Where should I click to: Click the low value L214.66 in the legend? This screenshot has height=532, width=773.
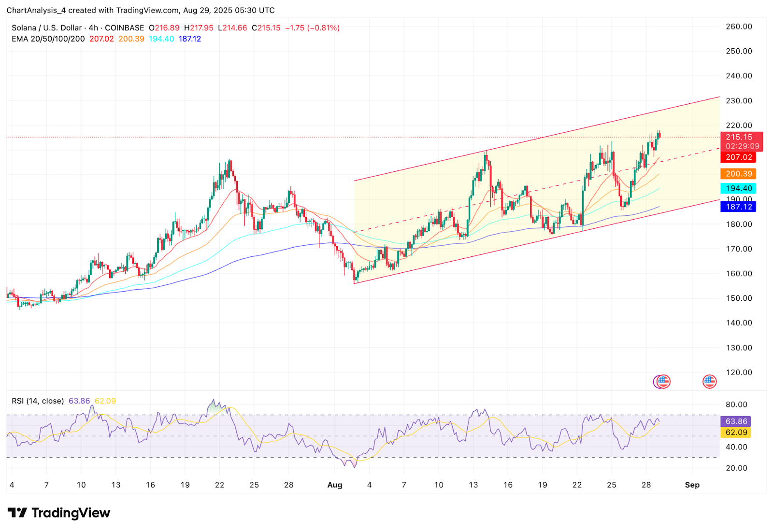(x=232, y=28)
